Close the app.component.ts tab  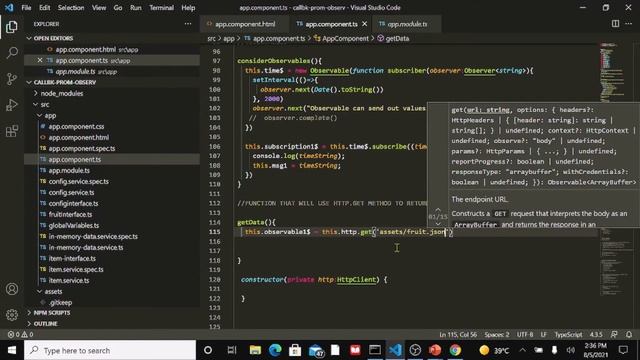364,24
